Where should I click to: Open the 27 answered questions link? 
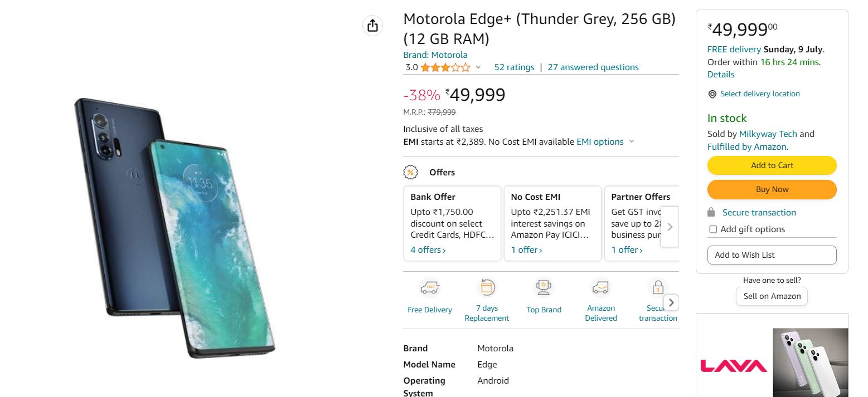(x=593, y=67)
